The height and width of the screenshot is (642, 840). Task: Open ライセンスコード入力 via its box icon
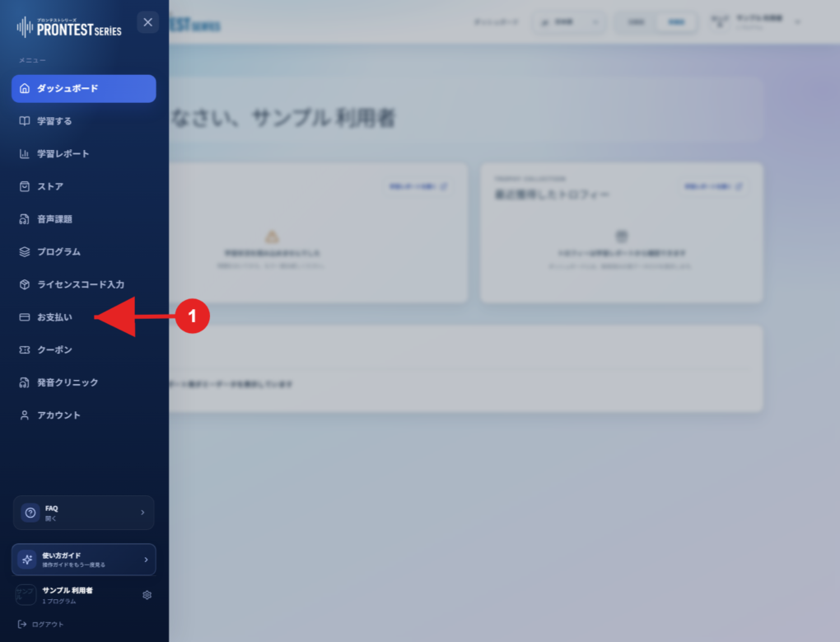pos(25,284)
